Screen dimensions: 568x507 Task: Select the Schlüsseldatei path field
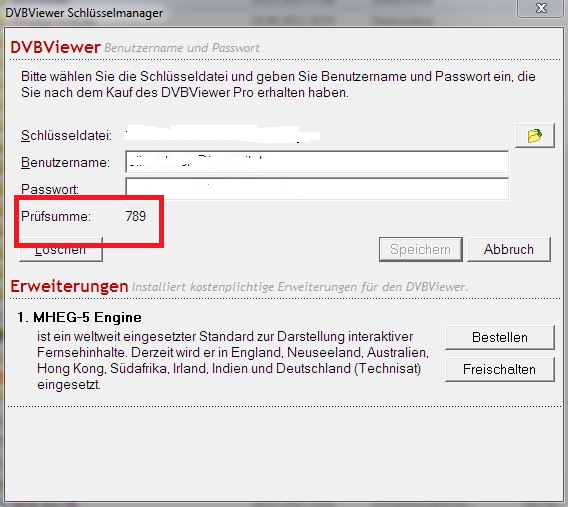click(222, 135)
